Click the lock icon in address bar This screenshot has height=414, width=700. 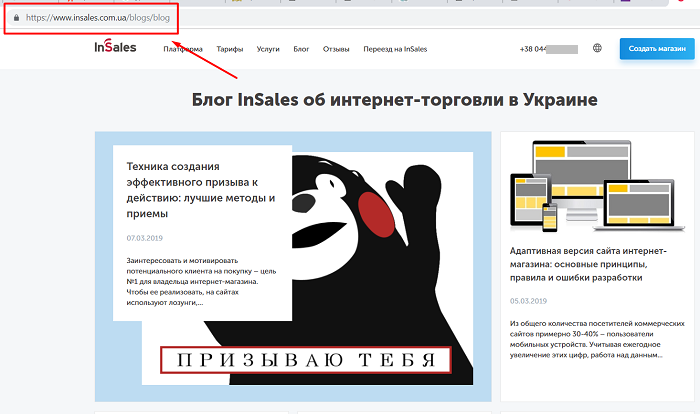[x=17, y=18]
